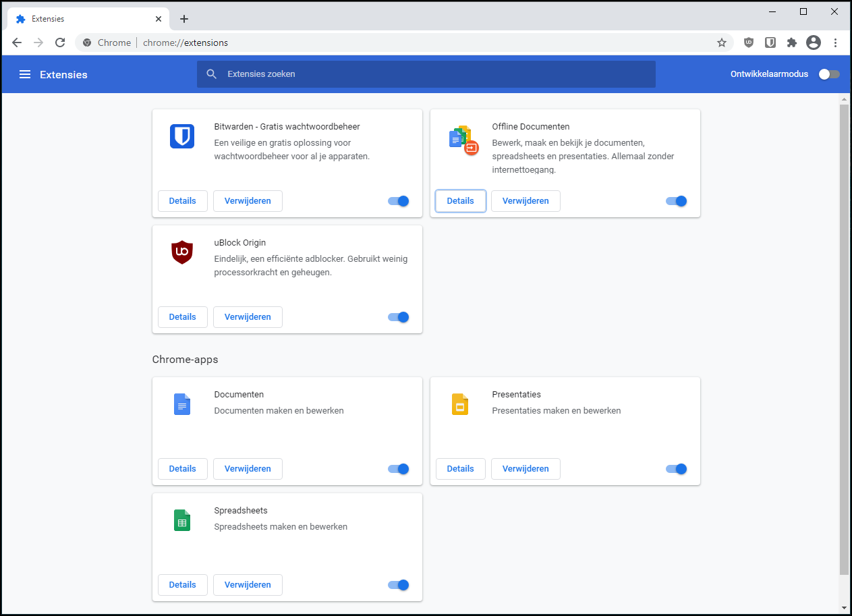This screenshot has width=852, height=616.
Task: Reload the page with the refresh icon
Action: pyautogui.click(x=60, y=43)
